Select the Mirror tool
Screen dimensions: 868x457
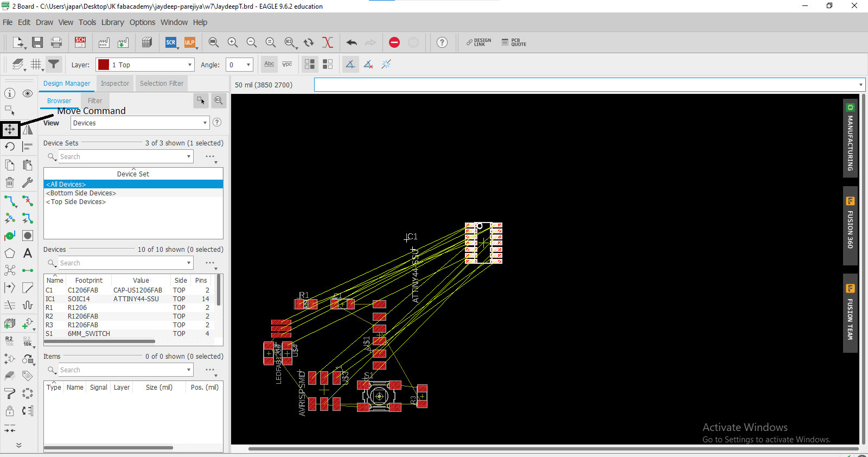(x=28, y=129)
